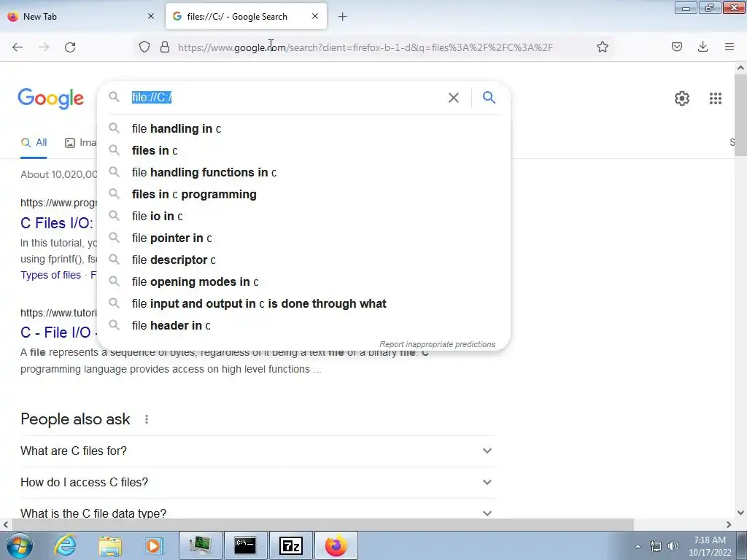The height and width of the screenshot is (560, 747).
Task: Open 7-Zip from the taskbar
Action: (x=290, y=545)
